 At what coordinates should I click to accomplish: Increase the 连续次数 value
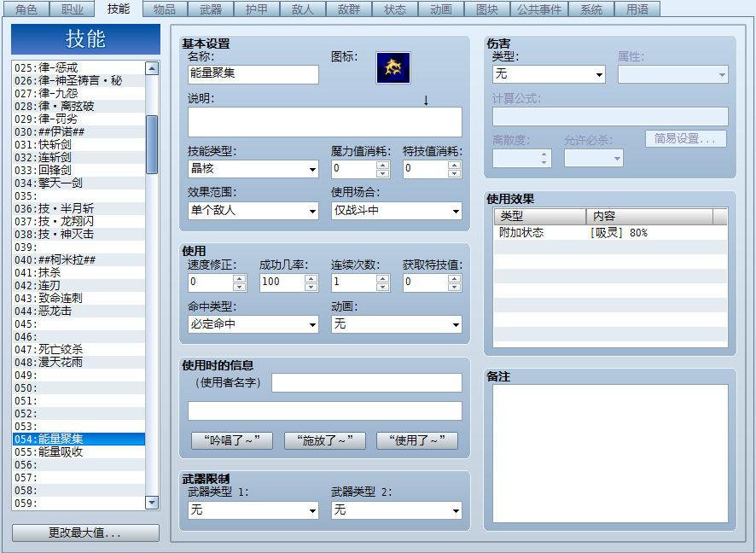coord(383,278)
